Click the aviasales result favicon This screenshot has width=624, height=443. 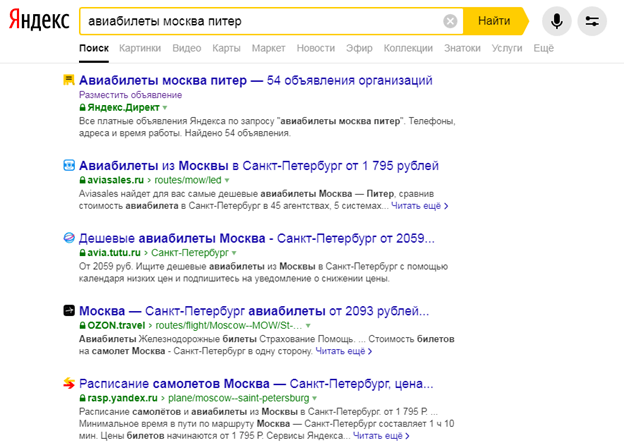click(x=69, y=165)
